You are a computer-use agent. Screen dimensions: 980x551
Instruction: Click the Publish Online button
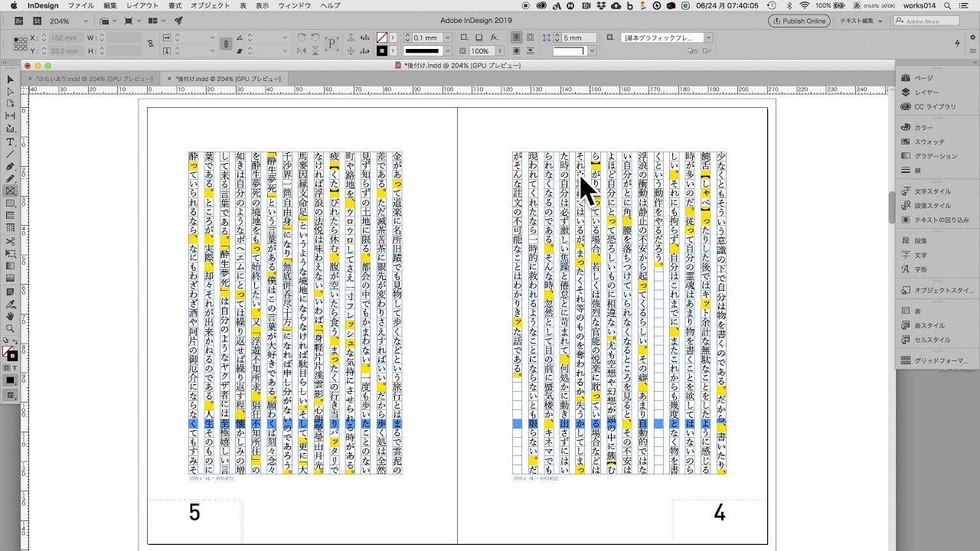point(799,21)
